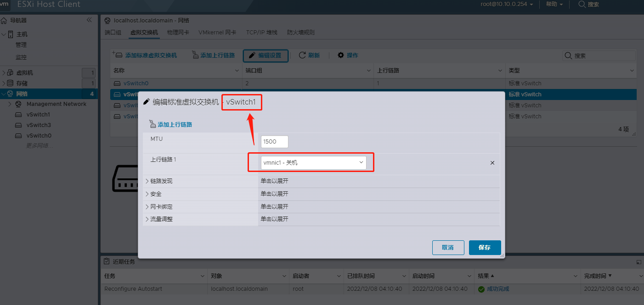
Task: Collapse the navigator panel with double-chevron icon
Action: pos(89,20)
